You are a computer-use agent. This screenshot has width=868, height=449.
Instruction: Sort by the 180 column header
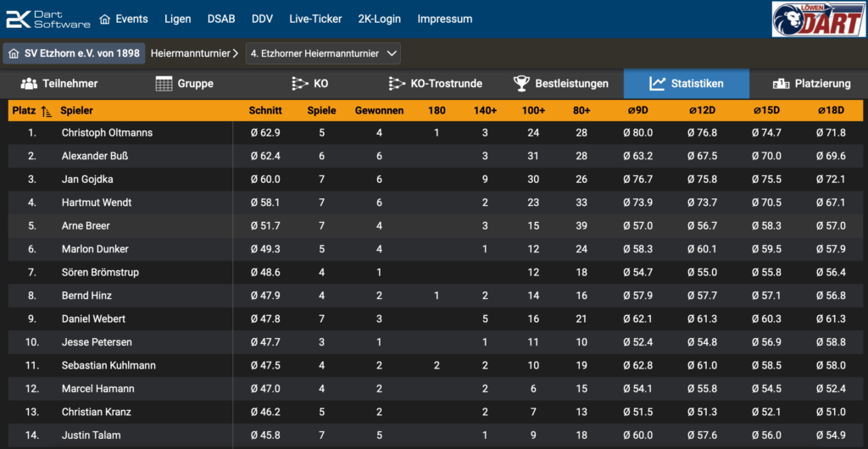pos(437,111)
